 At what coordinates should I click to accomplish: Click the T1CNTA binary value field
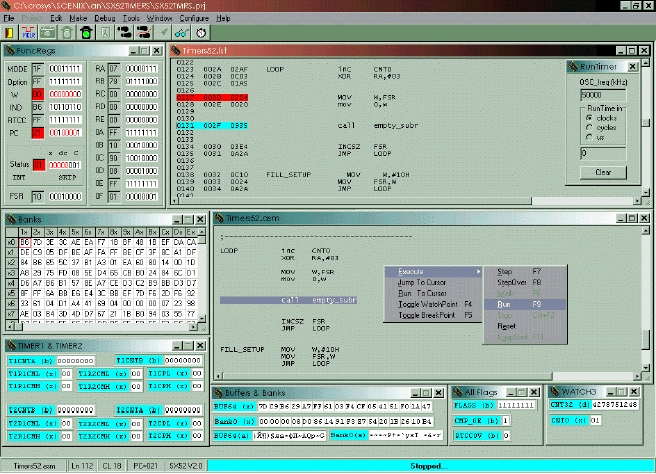tap(75, 361)
